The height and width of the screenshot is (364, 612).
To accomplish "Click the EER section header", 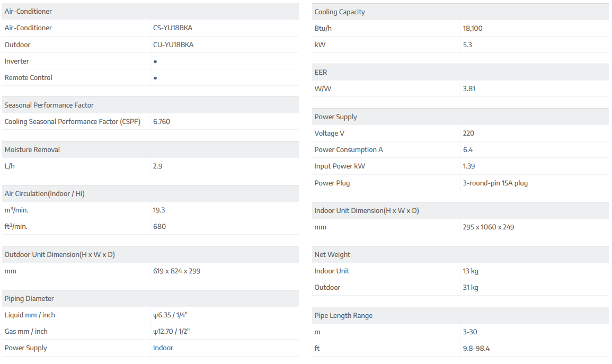I will pos(321,72).
